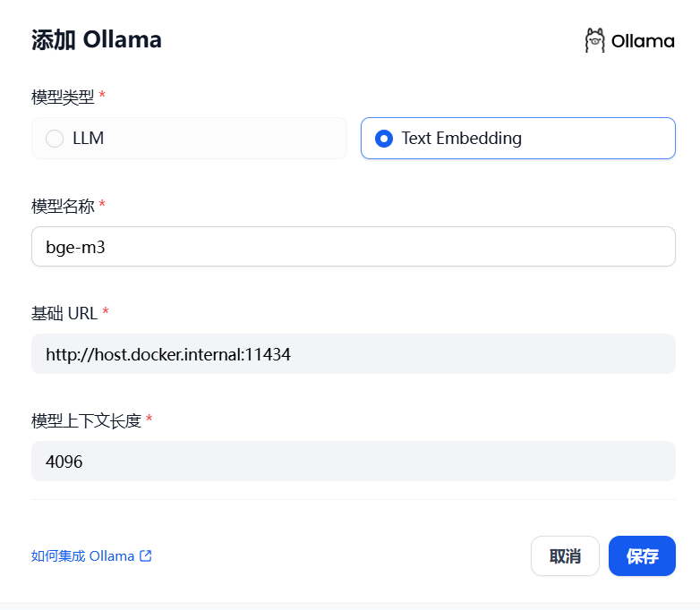Click the blue 保存 button
Screen dimensions: 700x610
[x=642, y=556]
